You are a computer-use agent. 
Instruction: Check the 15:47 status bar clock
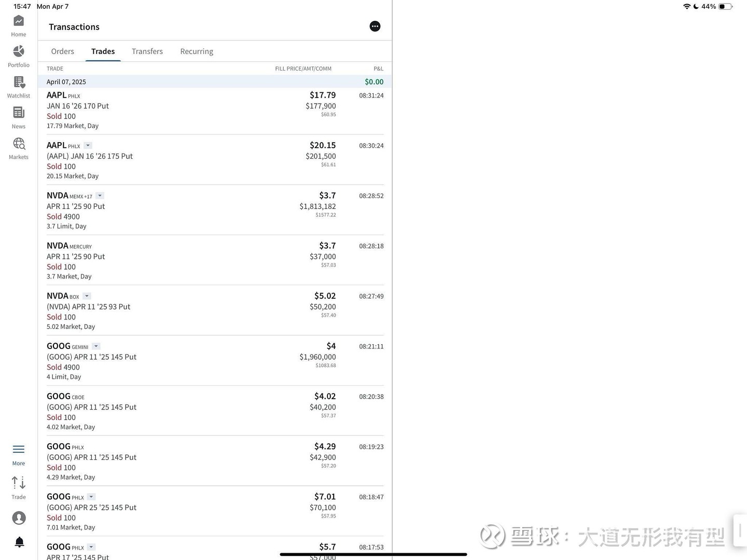(22, 6)
